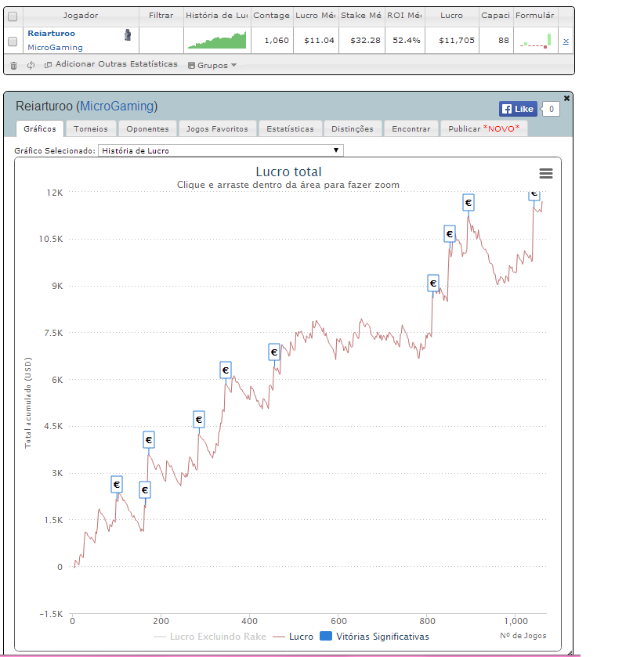The width and height of the screenshot is (644, 657).
Task: Click euro marker at 9K near game 815
Action: 433,283
